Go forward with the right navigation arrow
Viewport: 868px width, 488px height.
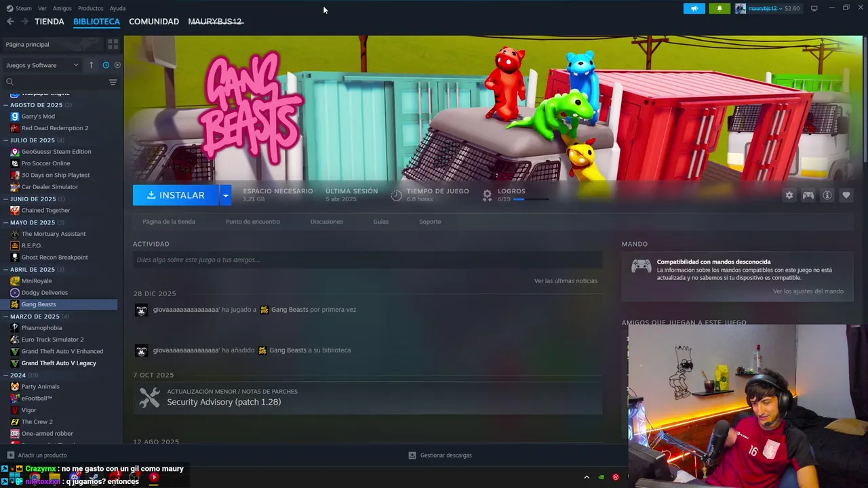tap(24, 22)
